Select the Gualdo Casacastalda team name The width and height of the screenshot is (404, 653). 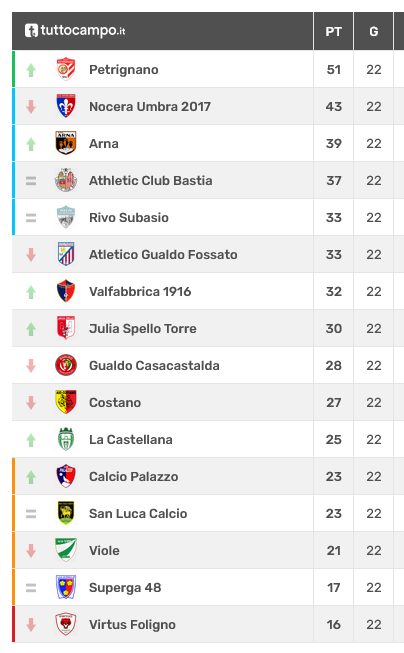click(x=154, y=366)
